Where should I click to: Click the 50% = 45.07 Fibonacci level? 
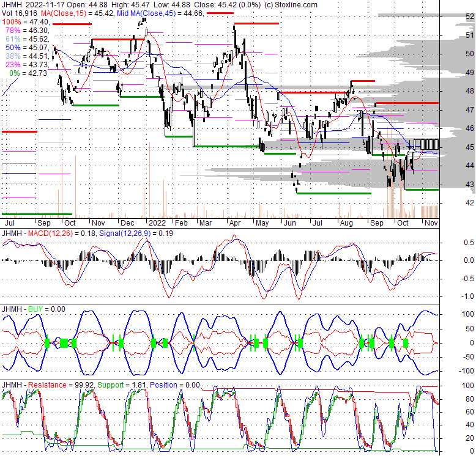(x=28, y=47)
